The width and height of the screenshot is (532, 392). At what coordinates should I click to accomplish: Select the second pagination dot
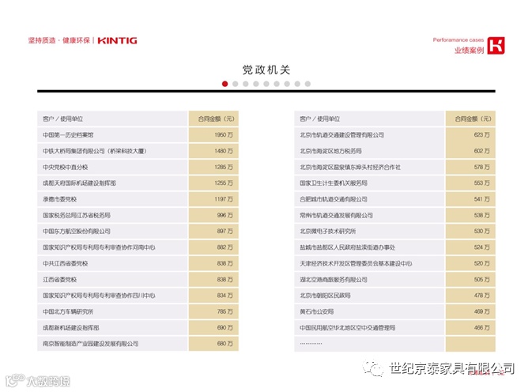coord(235,84)
